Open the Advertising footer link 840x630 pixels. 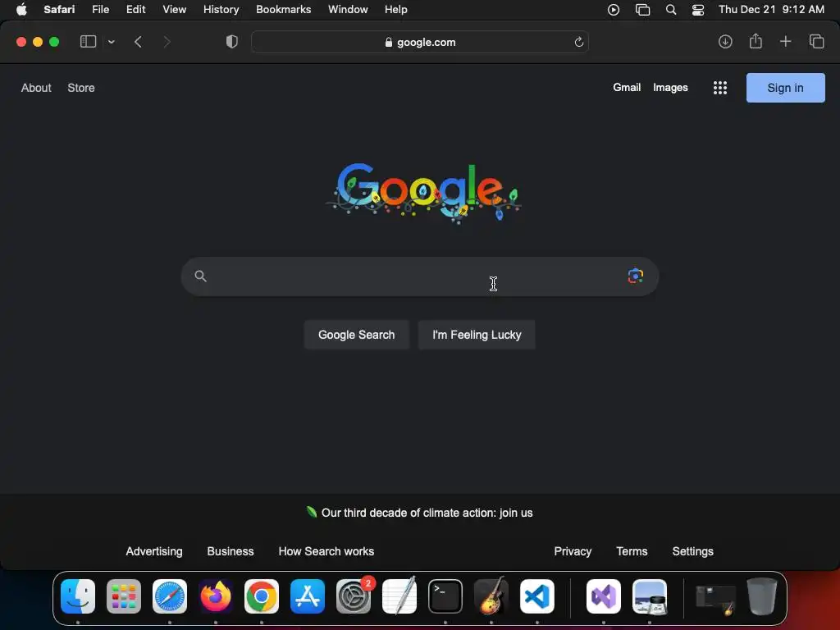tap(154, 551)
